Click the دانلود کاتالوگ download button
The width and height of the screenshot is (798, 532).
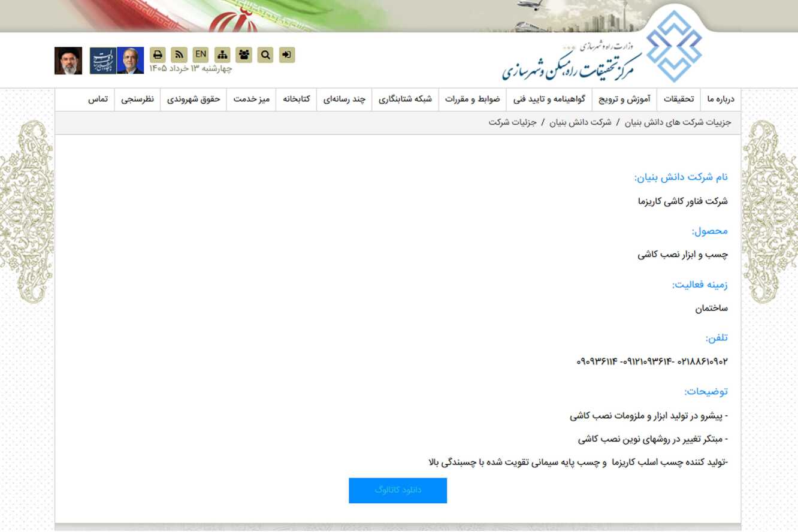(398, 490)
